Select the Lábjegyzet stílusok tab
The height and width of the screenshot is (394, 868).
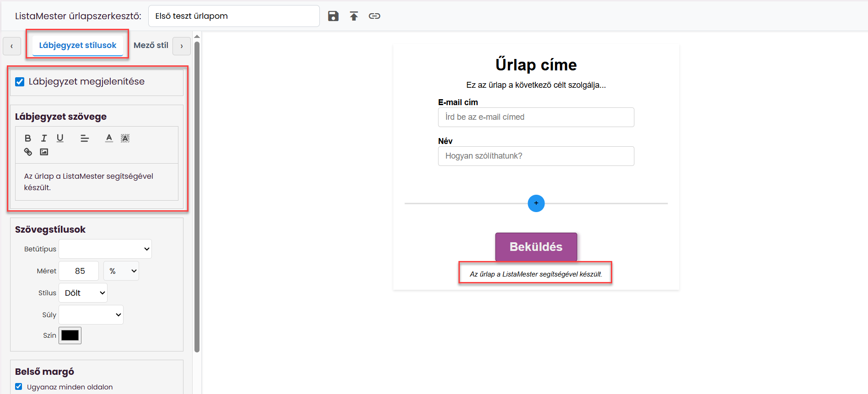click(78, 45)
